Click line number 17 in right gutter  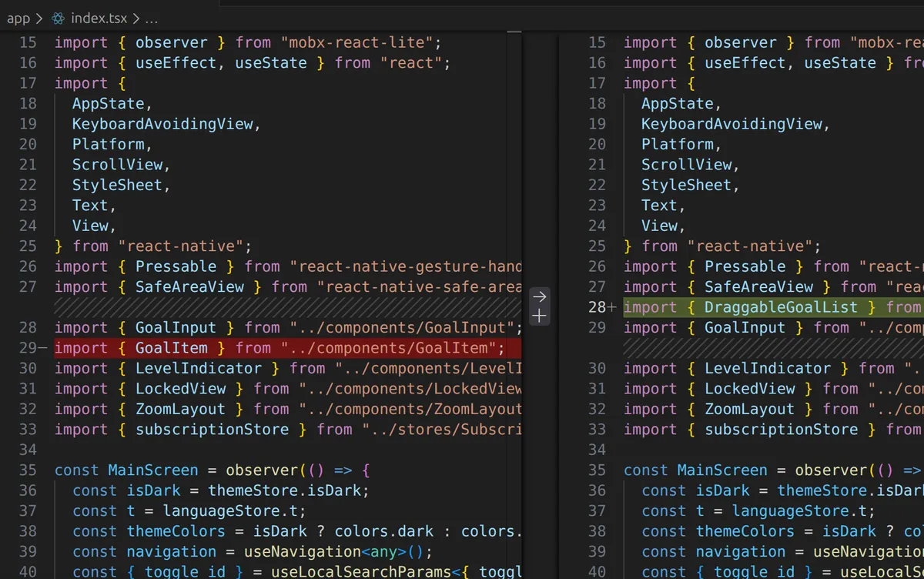[597, 83]
